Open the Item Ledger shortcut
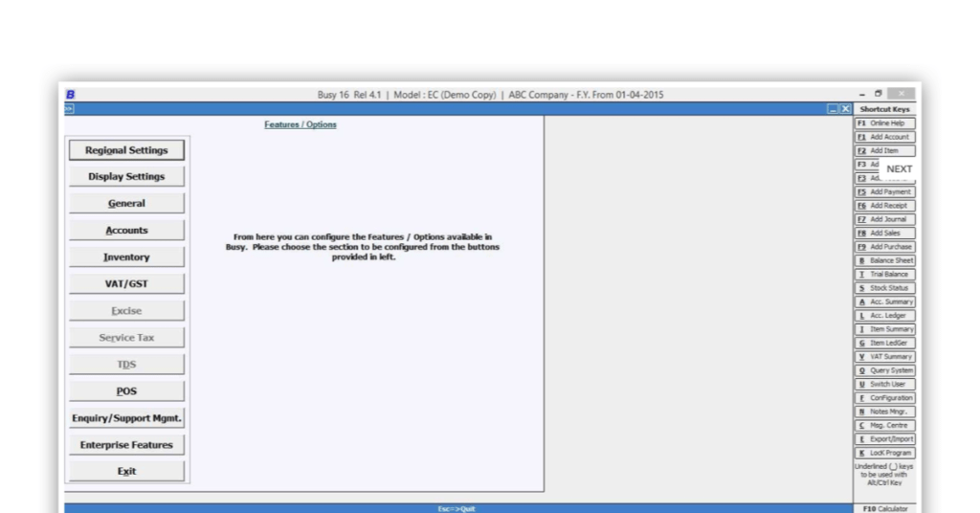The height and width of the screenshot is (513, 980). [885, 343]
